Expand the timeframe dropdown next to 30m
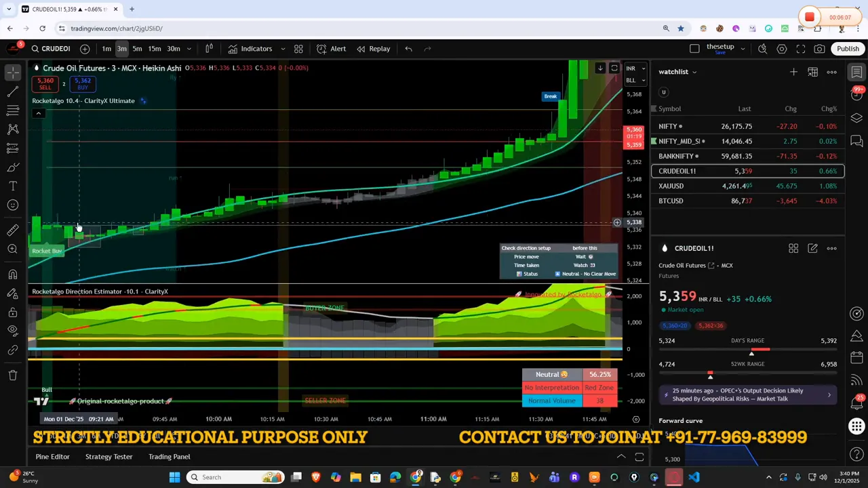The height and width of the screenshot is (488, 868). pos(189,48)
